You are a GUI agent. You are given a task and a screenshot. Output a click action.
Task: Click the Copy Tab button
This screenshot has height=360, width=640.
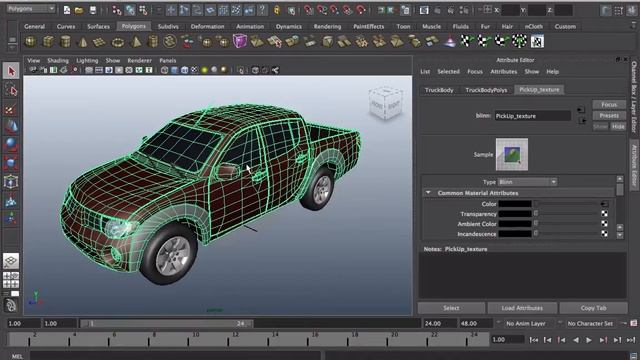point(593,308)
